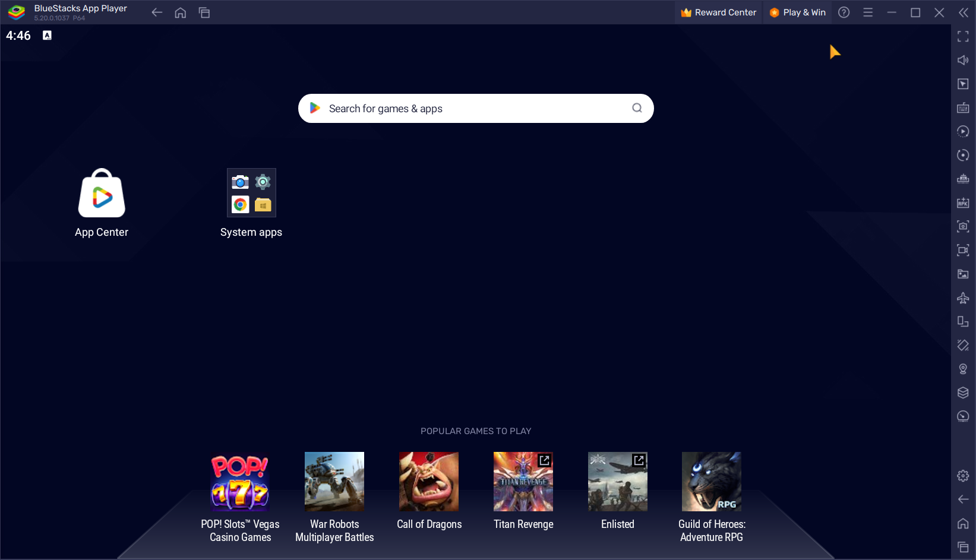This screenshot has height=560, width=976.
Task: Click the title bar back arrow
Action: tap(157, 12)
